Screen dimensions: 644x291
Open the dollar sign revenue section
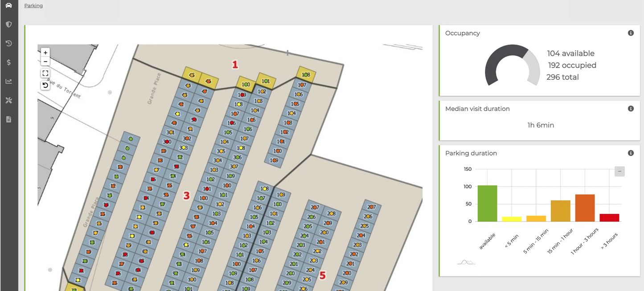pos(8,62)
